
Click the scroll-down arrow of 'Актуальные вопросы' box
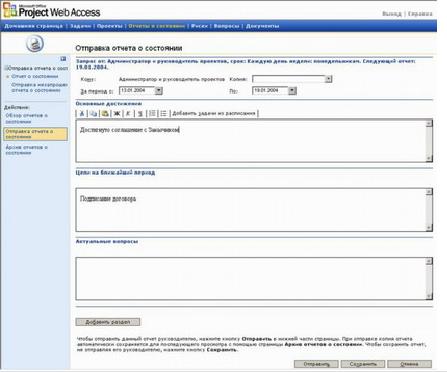[429, 296]
